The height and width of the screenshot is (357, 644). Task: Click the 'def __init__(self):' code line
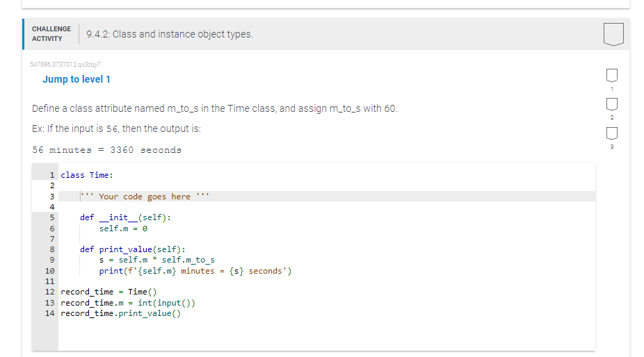[125, 217]
